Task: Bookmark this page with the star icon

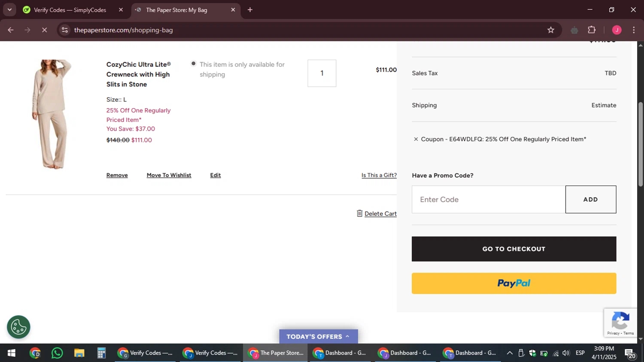Action: [x=551, y=30]
